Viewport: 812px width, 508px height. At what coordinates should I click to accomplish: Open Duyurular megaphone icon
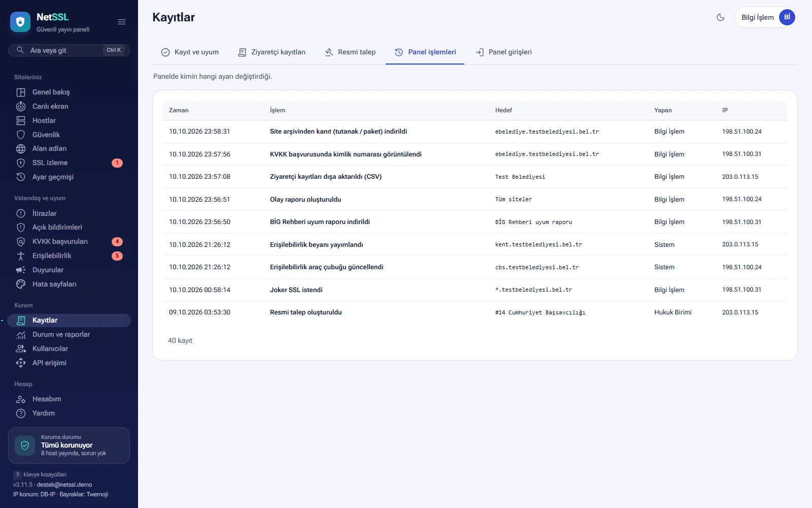(x=21, y=270)
